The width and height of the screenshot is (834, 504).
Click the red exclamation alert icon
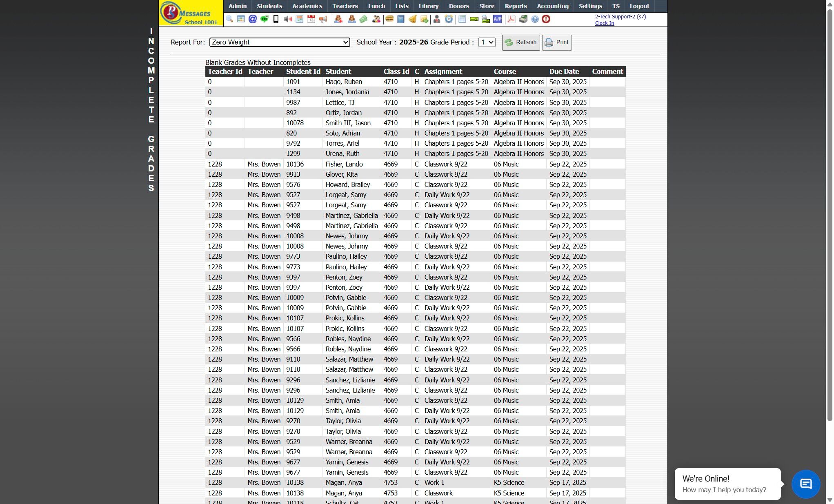tap(546, 19)
